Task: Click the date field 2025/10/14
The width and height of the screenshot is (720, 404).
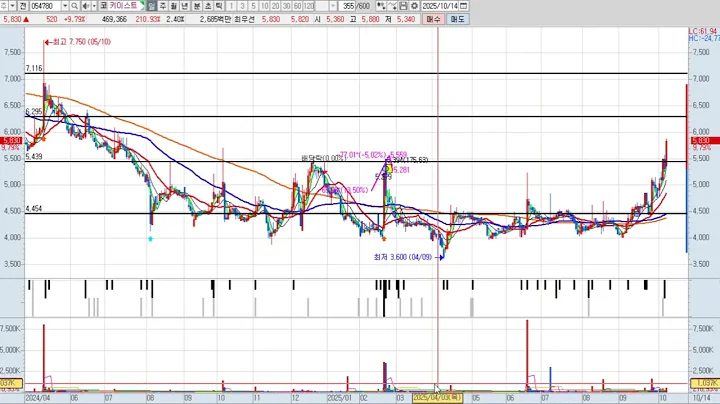Action: pyautogui.click(x=440, y=6)
